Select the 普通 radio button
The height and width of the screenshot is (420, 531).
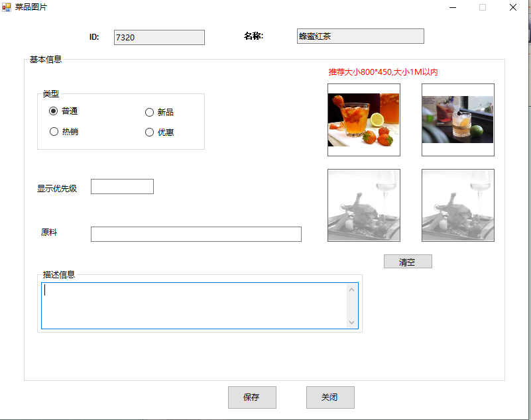(64, 111)
